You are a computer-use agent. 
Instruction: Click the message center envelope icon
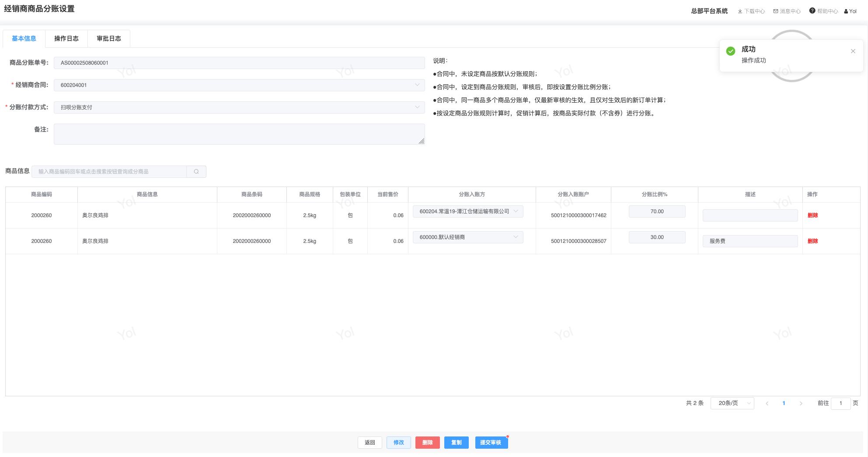coord(776,11)
